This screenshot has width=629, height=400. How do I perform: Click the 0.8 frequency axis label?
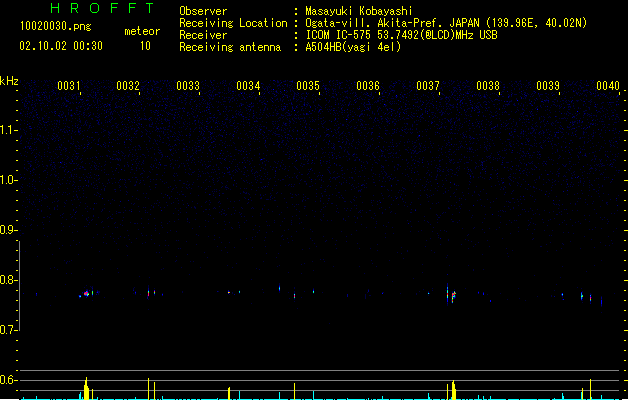pos(8,280)
